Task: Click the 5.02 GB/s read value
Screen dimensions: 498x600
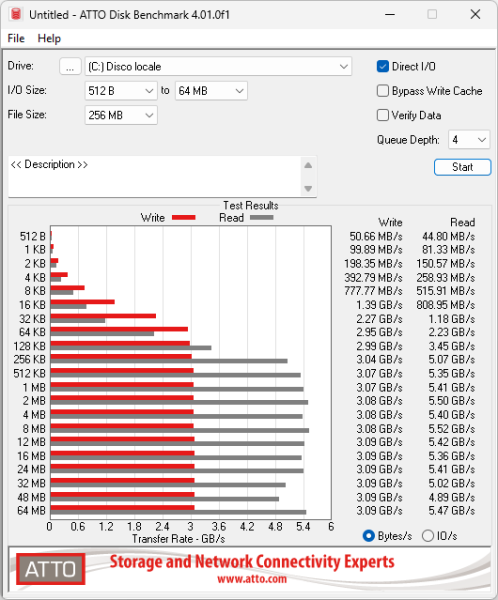Action: click(452, 483)
